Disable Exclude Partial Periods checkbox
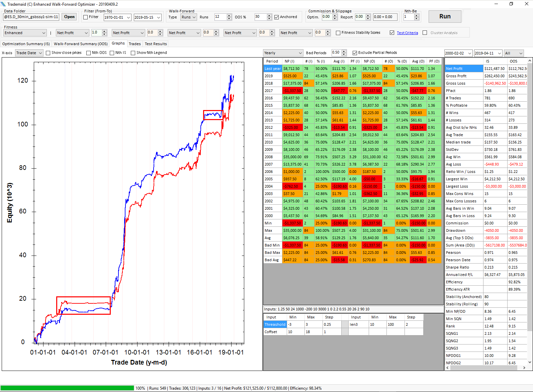This screenshot has height=392, width=533. 355,53
